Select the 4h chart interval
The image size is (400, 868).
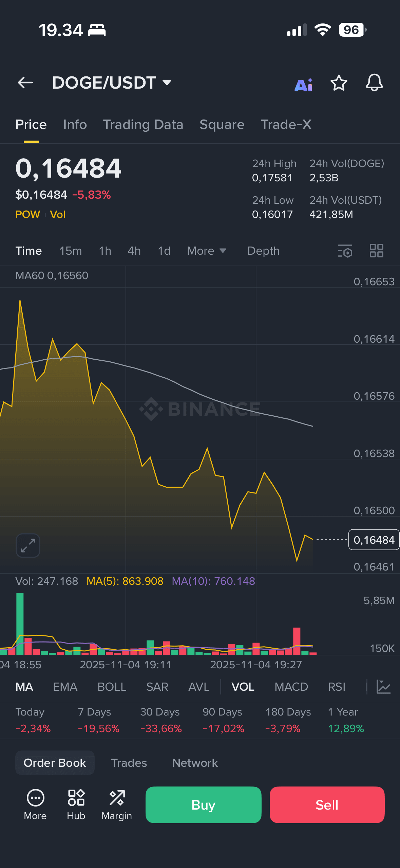tap(134, 251)
